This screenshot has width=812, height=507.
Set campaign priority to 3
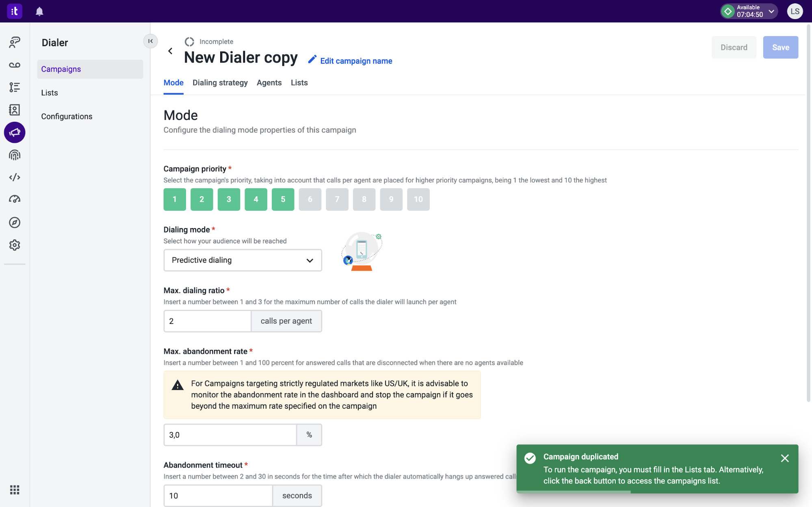coord(229,199)
